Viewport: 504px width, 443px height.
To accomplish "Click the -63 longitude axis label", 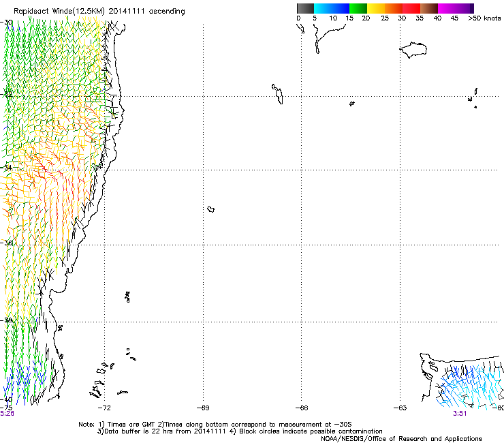I will tap(400, 408).
